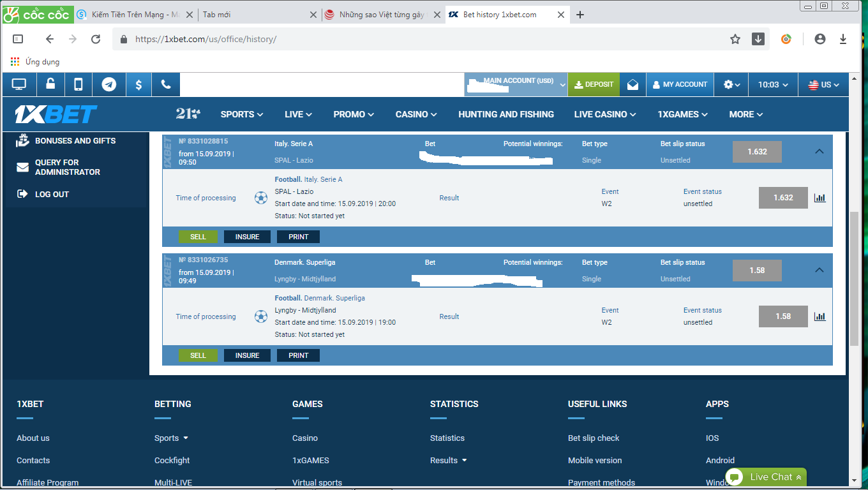Open the 21 blackjack games icon
The image size is (868, 490).
[x=188, y=114]
